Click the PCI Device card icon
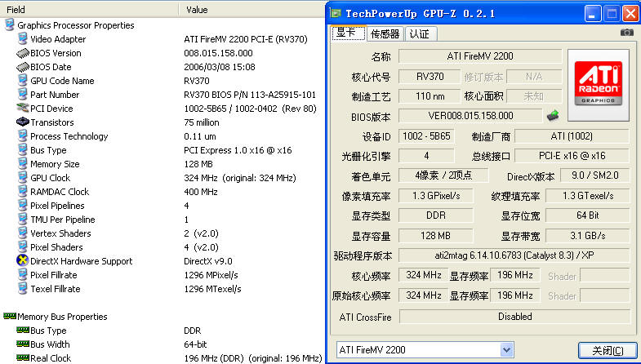Screen dimensions: 641x364 click(23, 108)
